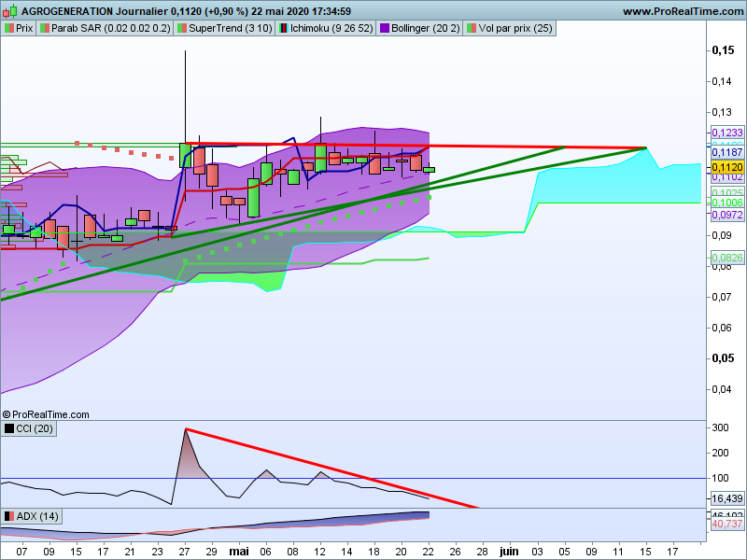Click the 0,15 price axis label
Viewport: 747px width, 560px height.
point(723,50)
